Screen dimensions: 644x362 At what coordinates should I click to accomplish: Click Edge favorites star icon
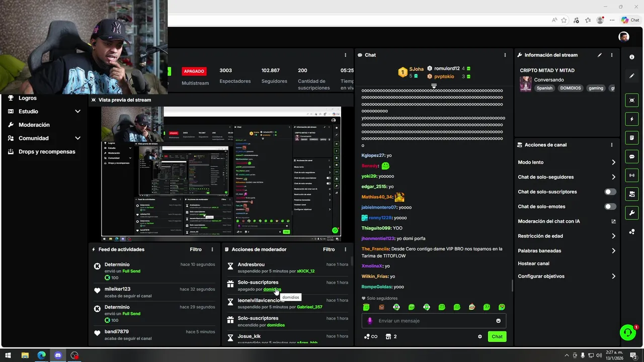click(x=564, y=20)
